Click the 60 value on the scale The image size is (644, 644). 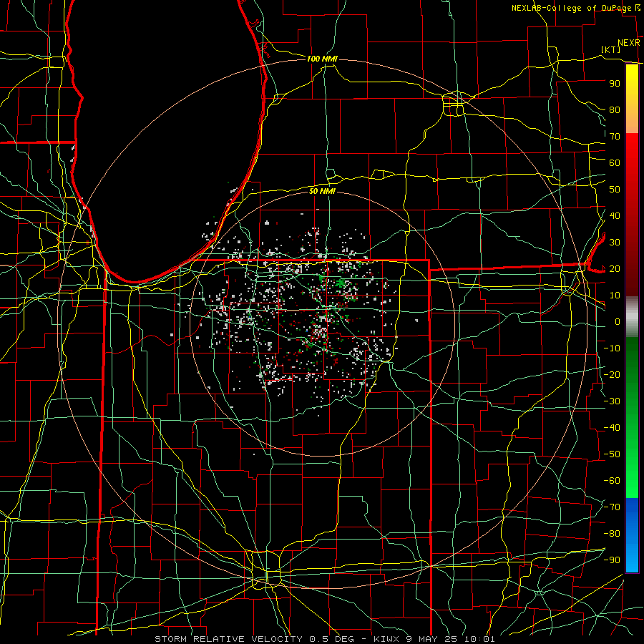(x=615, y=163)
